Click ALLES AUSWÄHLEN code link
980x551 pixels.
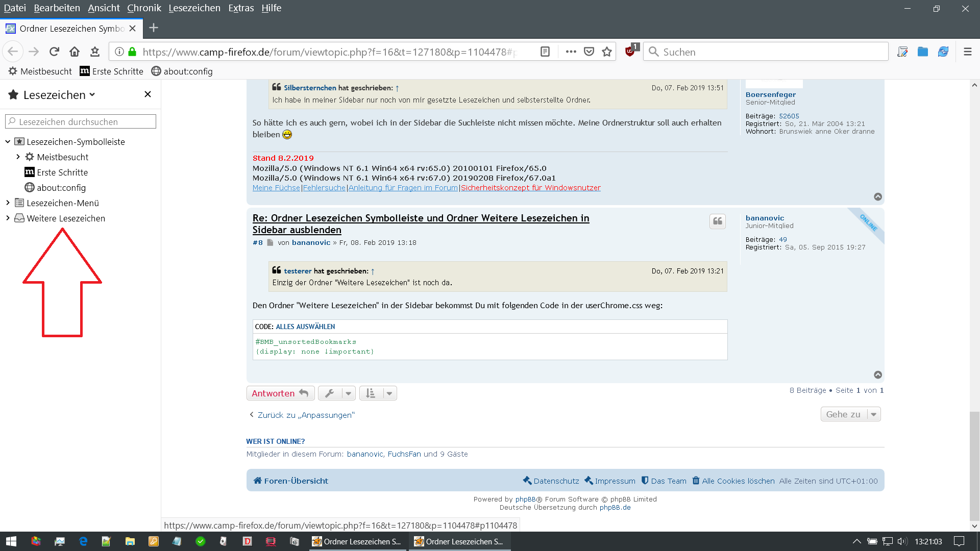tap(305, 327)
